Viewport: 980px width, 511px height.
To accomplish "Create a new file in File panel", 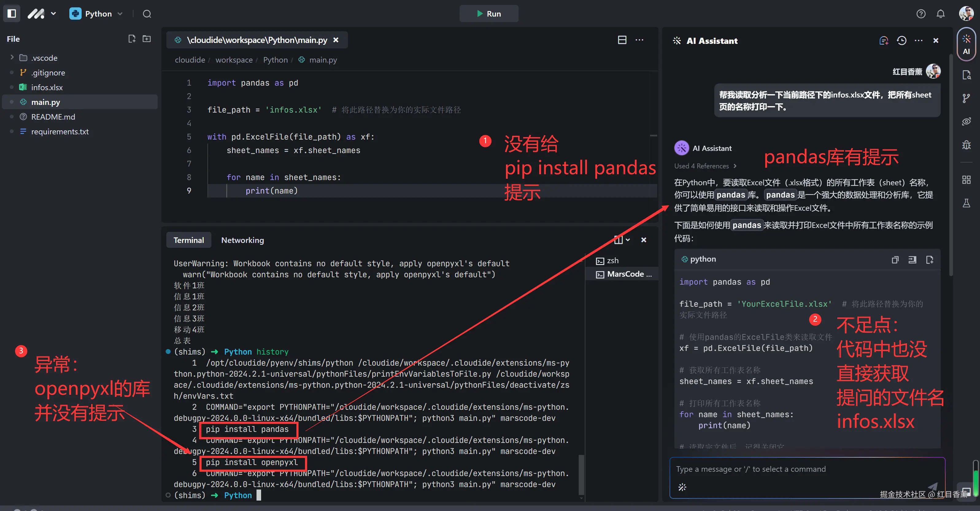I will (x=132, y=39).
